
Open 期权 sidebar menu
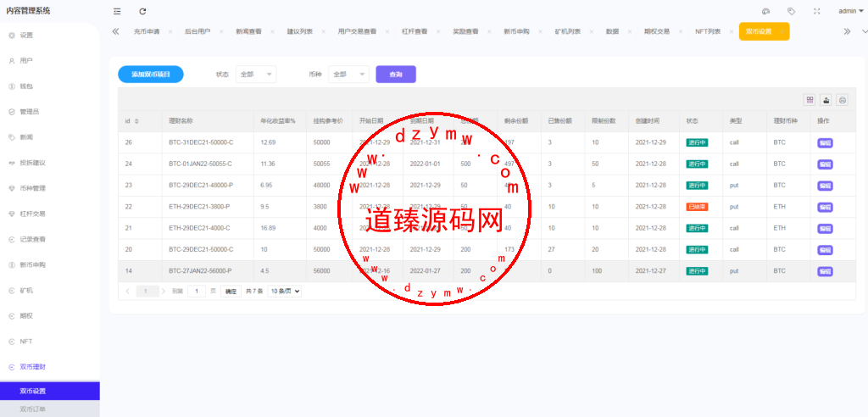pos(50,315)
